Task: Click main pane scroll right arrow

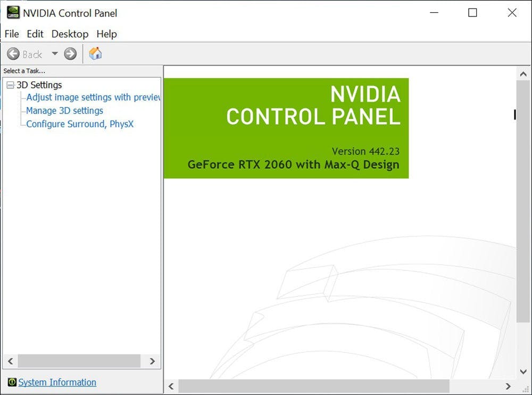Action: [x=508, y=386]
